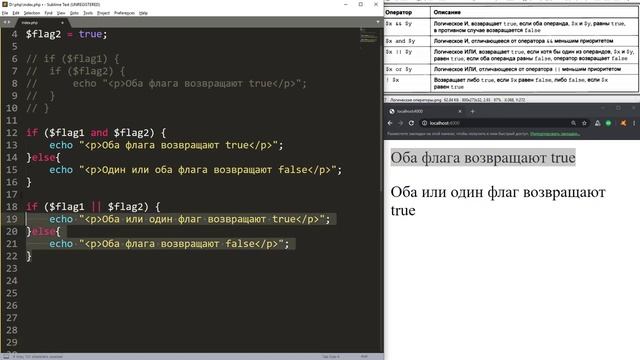Click the commented echo on line 8
Viewport: 640px width, 360px height.
click(189, 83)
